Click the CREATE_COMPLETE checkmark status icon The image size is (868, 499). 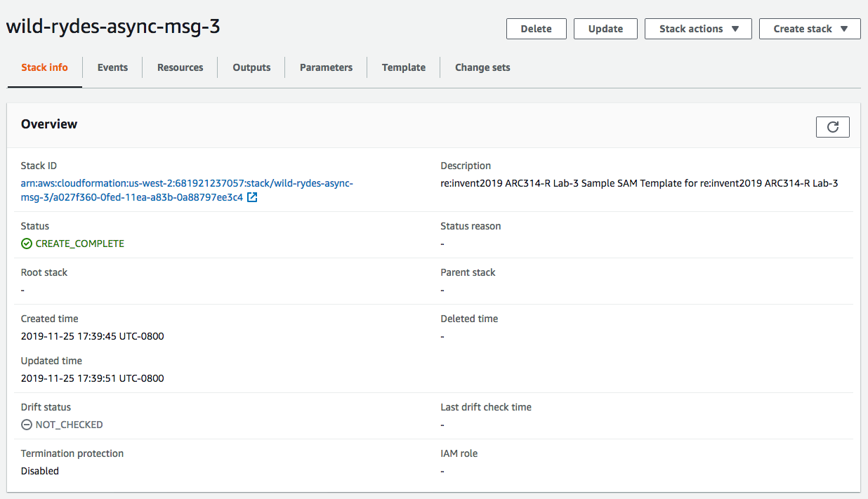(27, 244)
